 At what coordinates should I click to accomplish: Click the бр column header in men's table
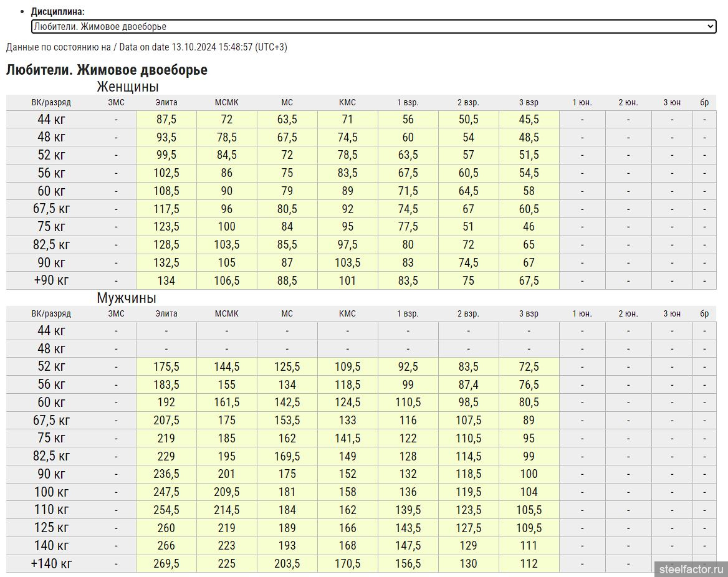tap(704, 313)
